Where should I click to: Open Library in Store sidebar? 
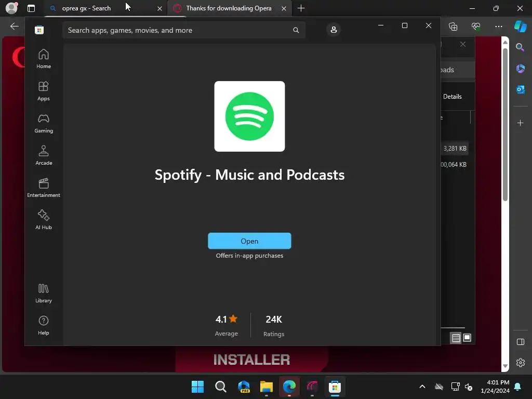[44, 293]
